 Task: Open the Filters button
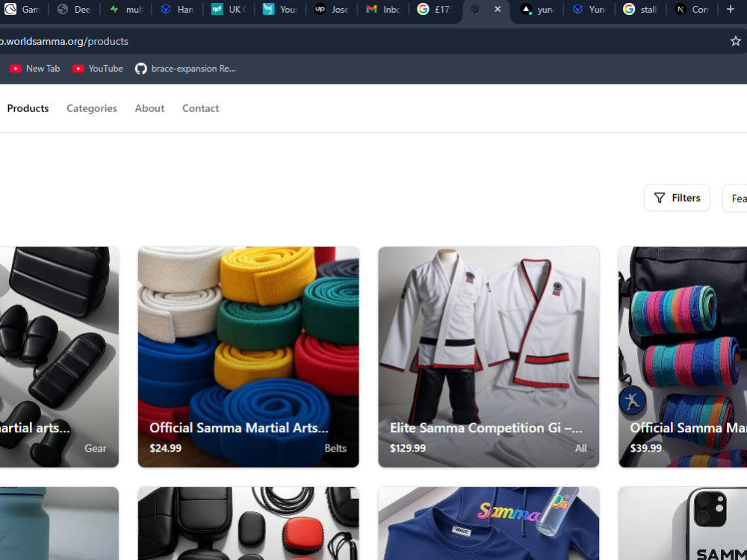(x=677, y=198)
